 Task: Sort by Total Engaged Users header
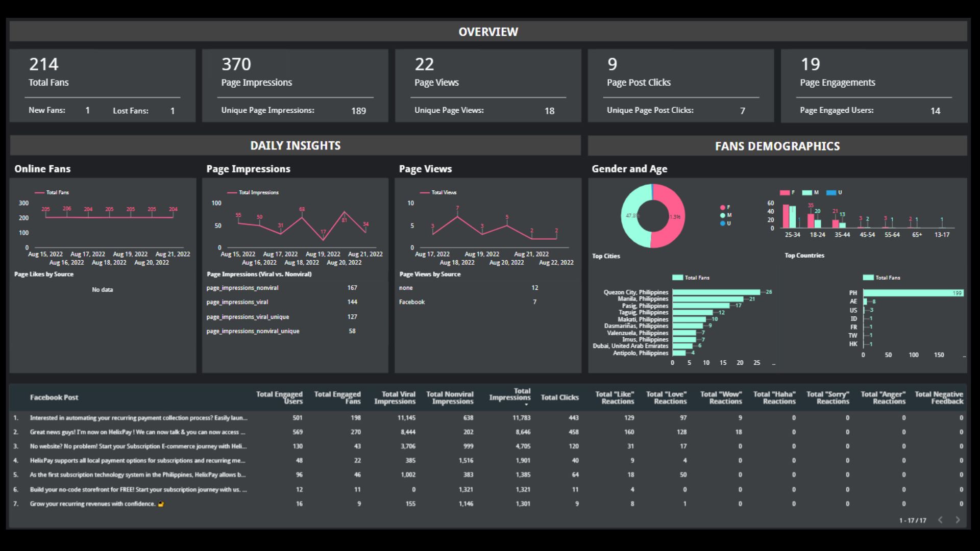click(279, 397)
